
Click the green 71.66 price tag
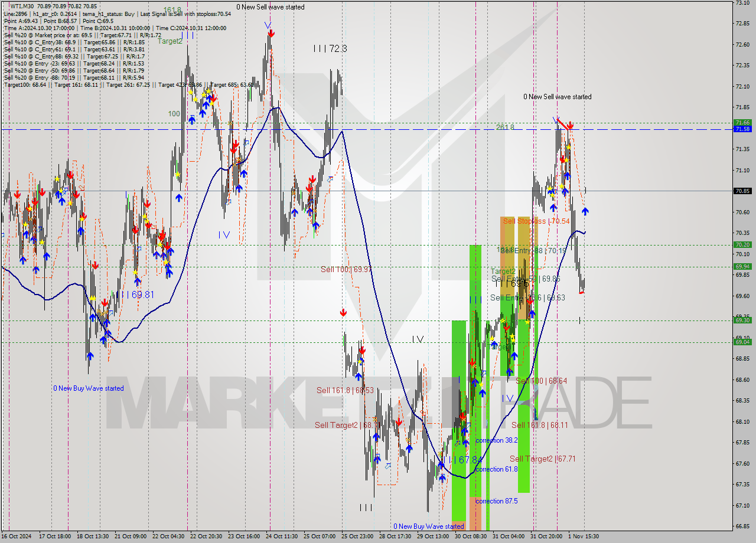point(742,123)
